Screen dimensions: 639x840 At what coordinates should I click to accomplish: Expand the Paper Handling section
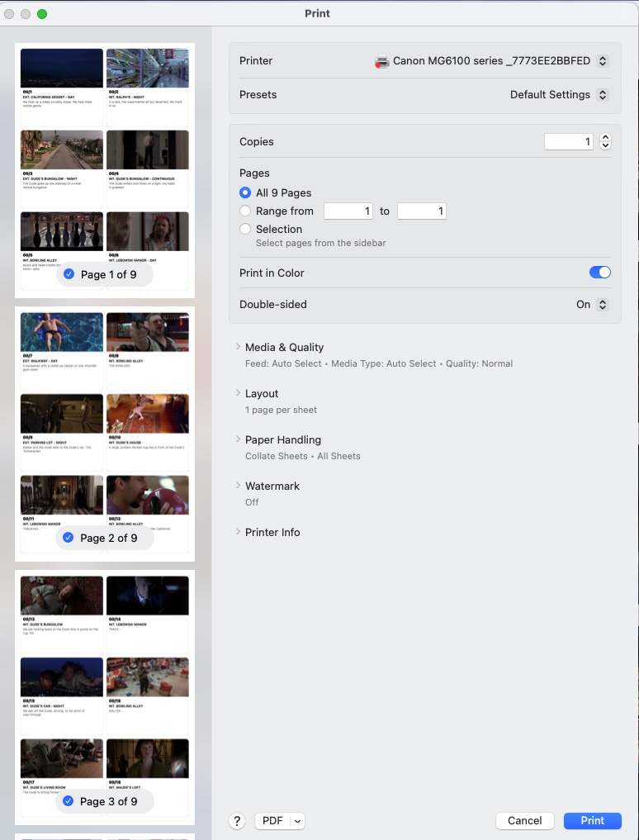pyautogui.click(x=238, y=439)
